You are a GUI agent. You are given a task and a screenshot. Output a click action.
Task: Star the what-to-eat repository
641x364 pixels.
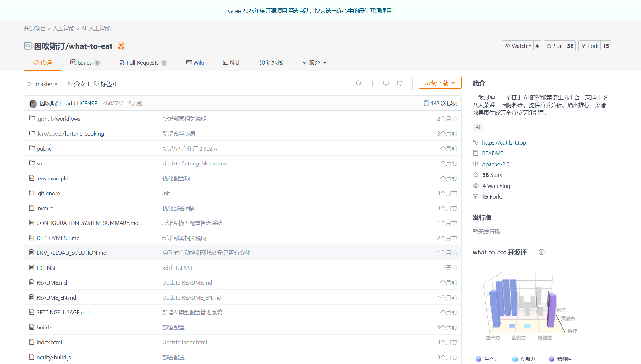point(555,45)
